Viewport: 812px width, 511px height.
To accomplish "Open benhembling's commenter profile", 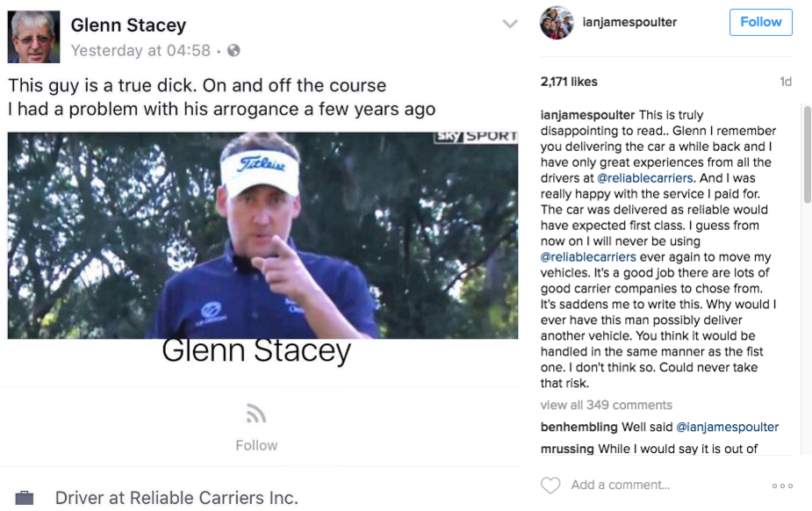I will pyautogui.click(x=579, y=427).
